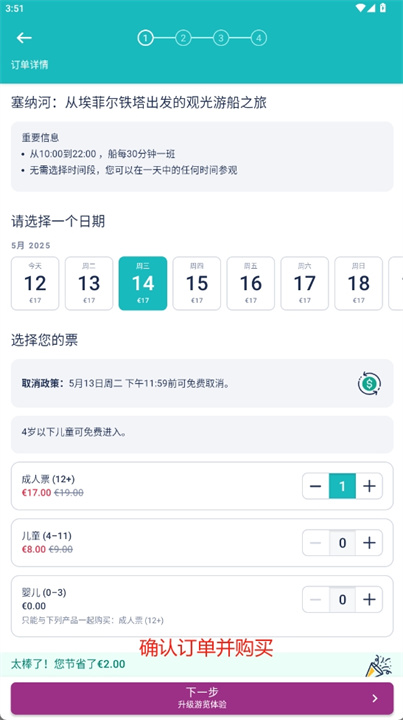403x720 pixels.
Task: Choose Sunday the 18th
Action: click(x=358, y=283)
